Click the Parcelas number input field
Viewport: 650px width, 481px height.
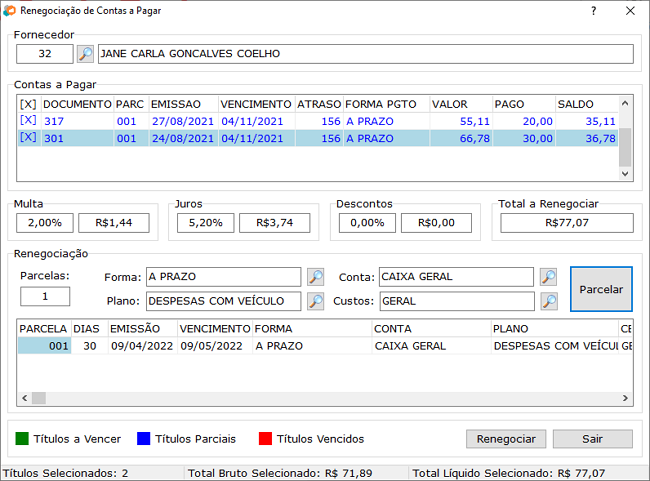coord(45,297)
